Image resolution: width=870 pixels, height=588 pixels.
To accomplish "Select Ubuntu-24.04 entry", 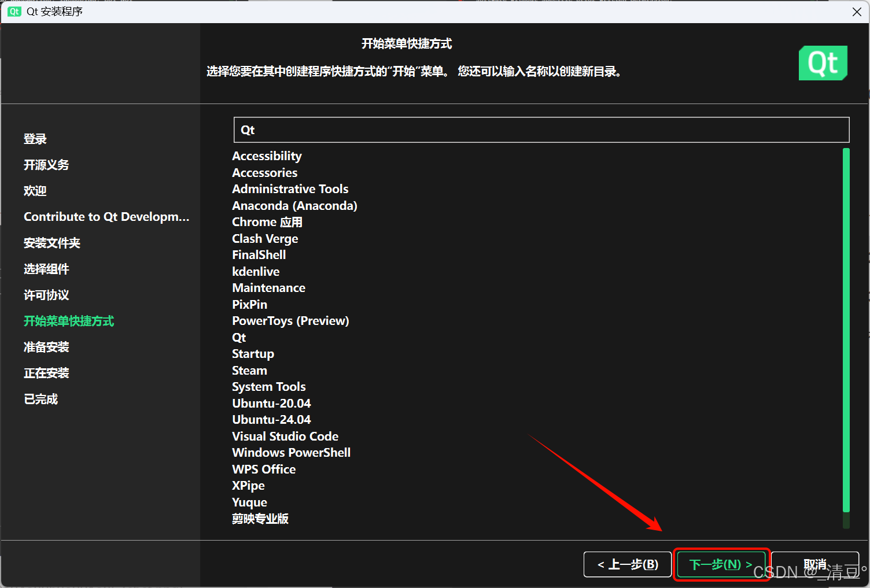I will pos(271,420).
